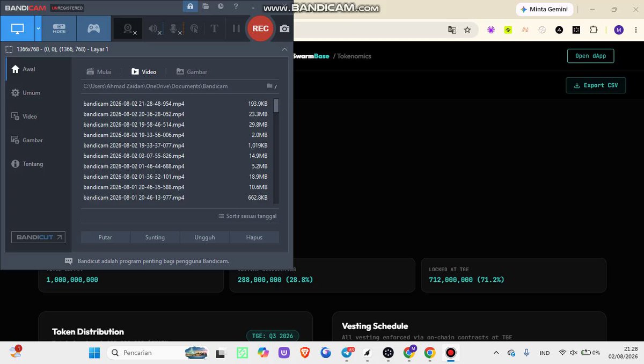Click Export CSV on the Tokenomics page

[596, 85]
